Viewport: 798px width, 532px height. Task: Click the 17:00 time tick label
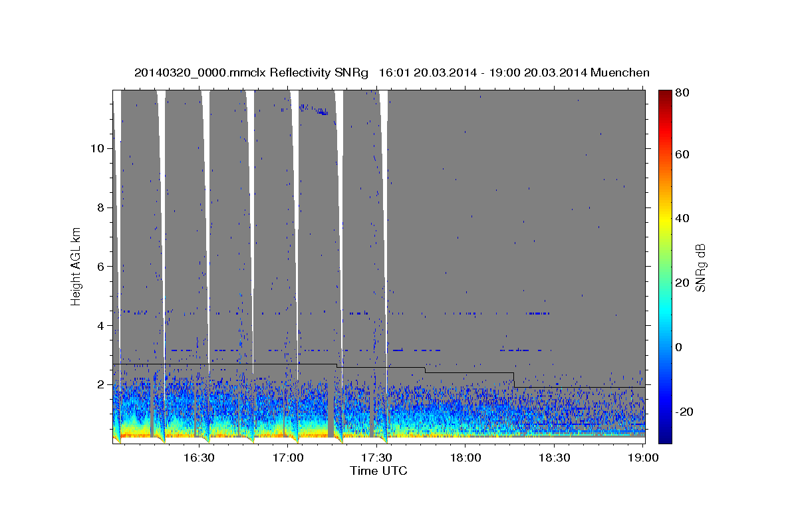coord(287,458)
